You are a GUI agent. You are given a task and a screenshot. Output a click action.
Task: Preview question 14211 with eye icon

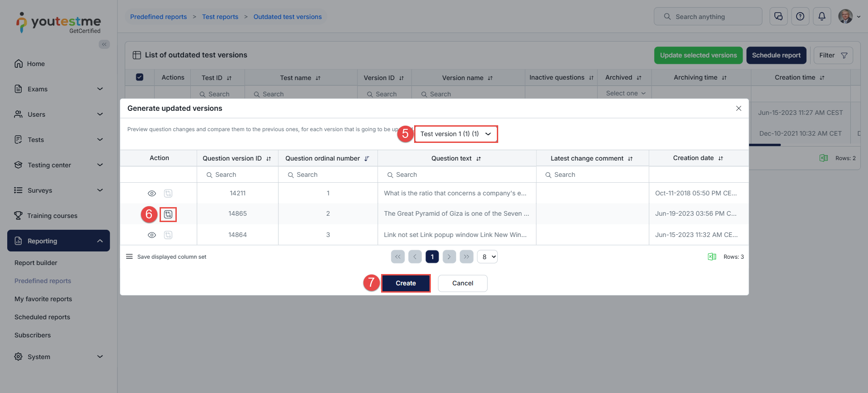[152, 194]
